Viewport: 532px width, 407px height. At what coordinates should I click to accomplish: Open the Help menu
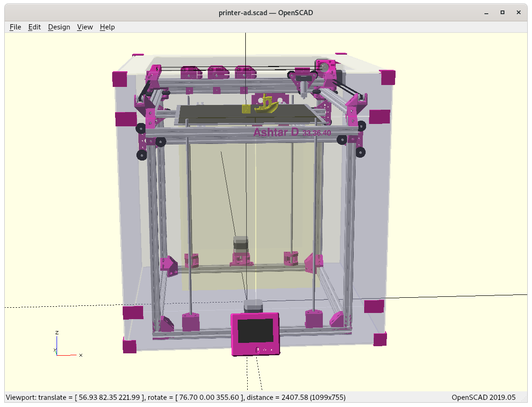[x=107, y=27]
